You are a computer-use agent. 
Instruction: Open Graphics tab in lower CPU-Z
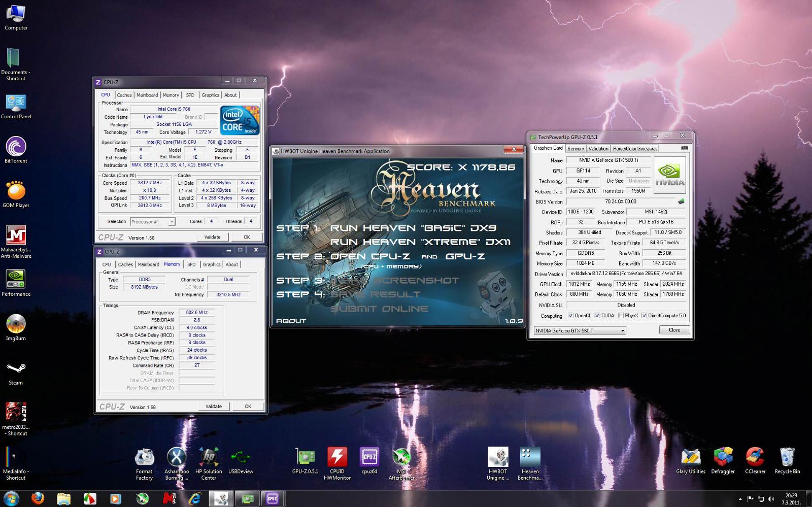click(212, 264)
